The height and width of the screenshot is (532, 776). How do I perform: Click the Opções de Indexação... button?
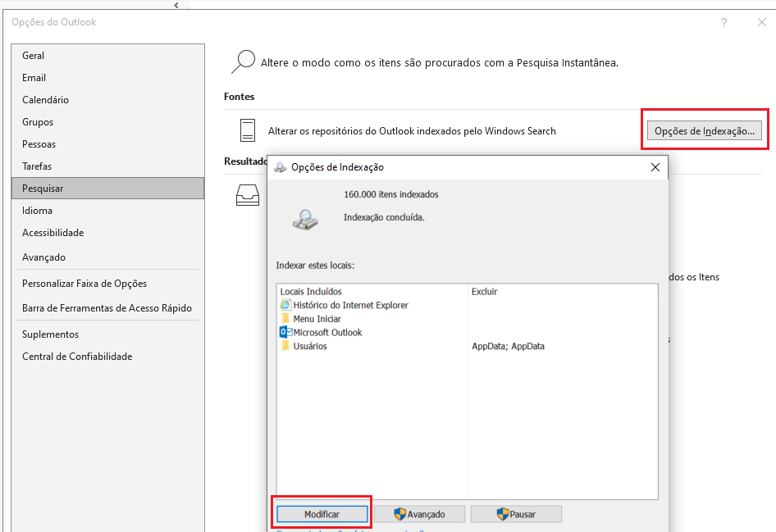click(705, 131)
